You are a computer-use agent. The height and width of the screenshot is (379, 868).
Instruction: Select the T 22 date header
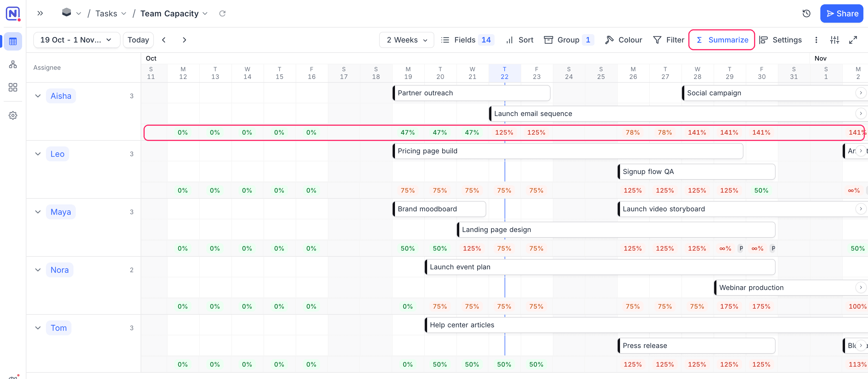504,73
